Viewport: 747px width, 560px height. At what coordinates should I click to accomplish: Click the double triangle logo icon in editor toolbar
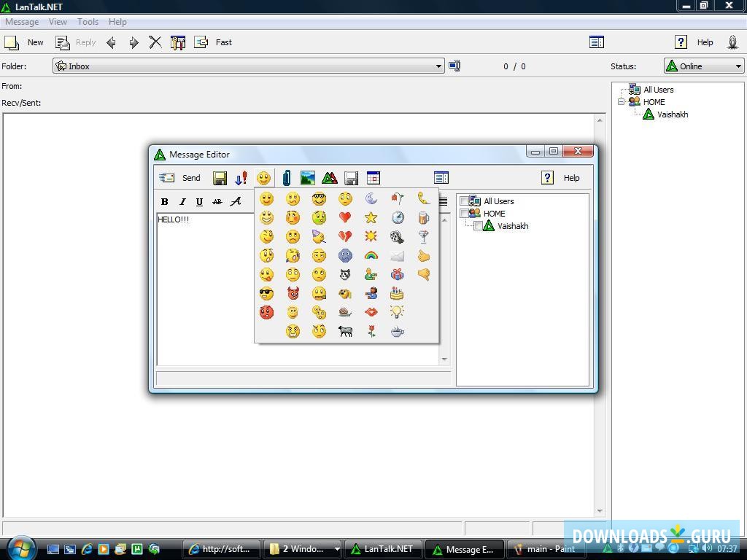point(330,178)
